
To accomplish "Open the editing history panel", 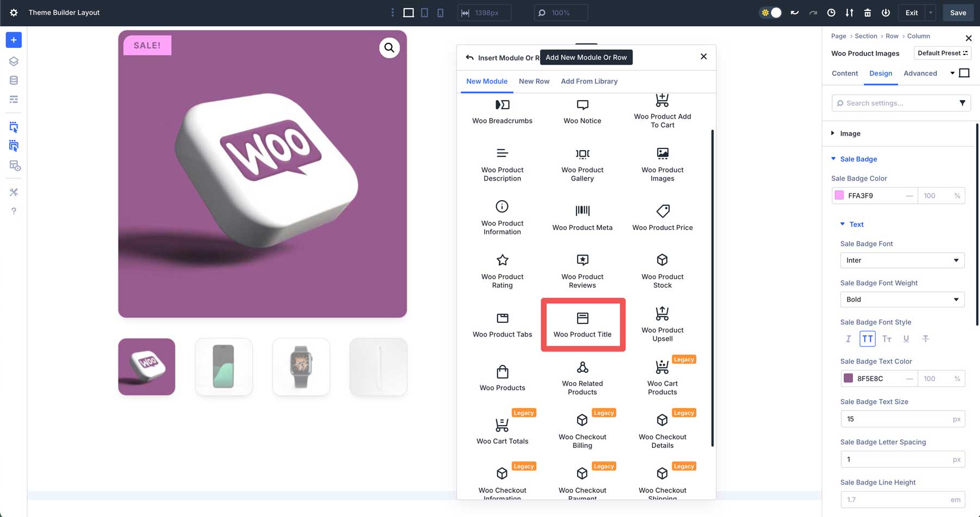I will pos(830,12).
